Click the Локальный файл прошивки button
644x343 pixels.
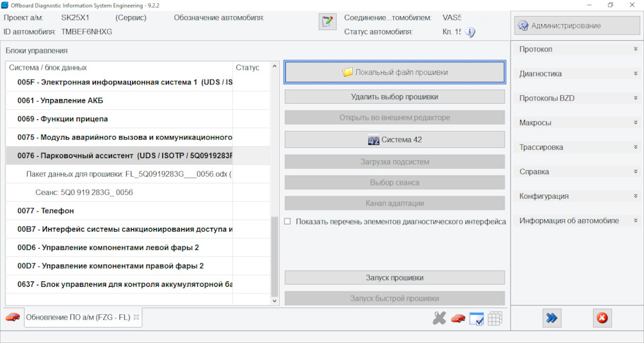394,72
